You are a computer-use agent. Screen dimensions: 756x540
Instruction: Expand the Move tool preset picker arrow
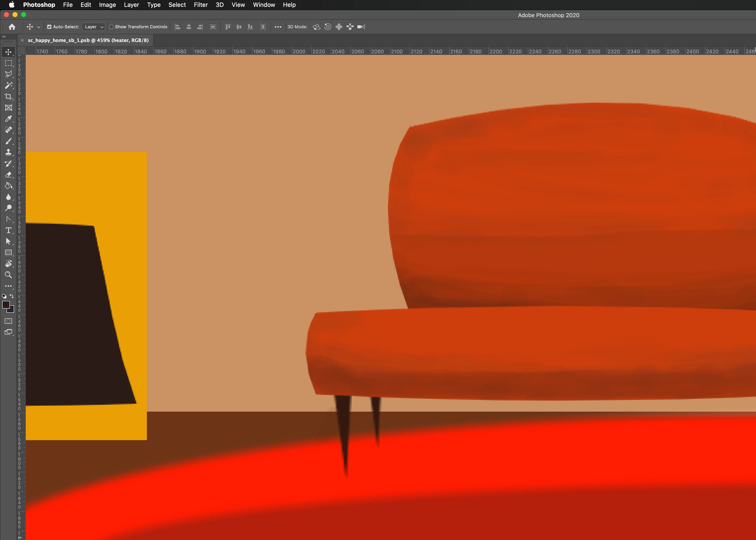[x=39, y=27]
